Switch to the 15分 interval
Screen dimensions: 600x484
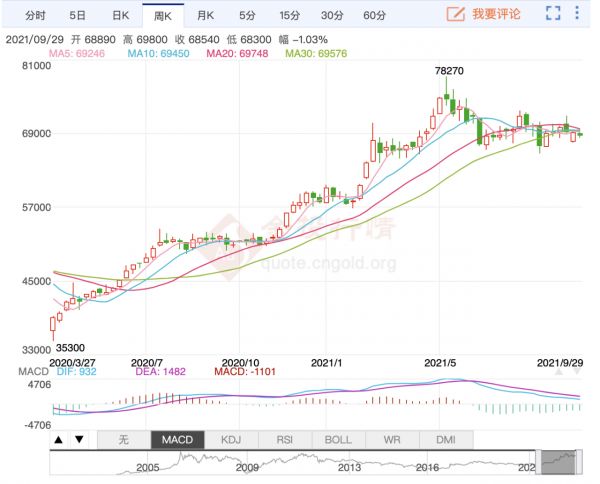pos(289,15)
